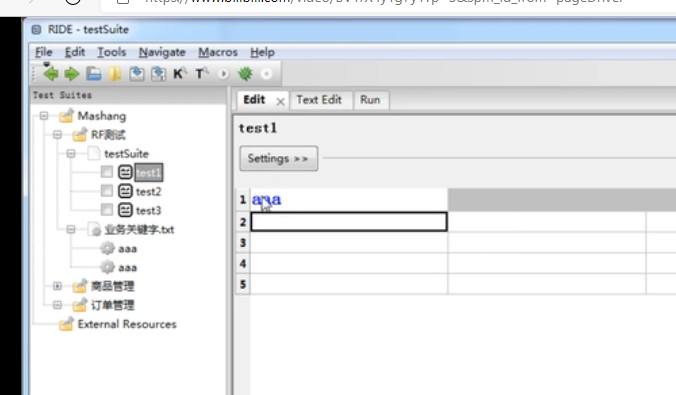Click the 业务关键字.txt resource file icon
The image size is (676, 395).
[x=94, y=229]
